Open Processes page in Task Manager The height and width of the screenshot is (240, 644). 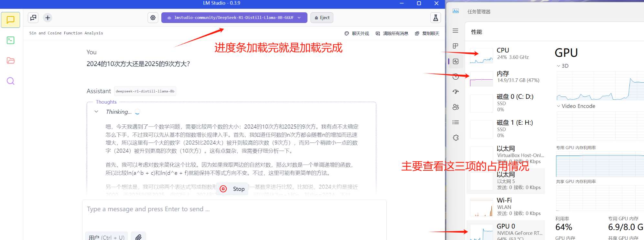click(456, 46)
